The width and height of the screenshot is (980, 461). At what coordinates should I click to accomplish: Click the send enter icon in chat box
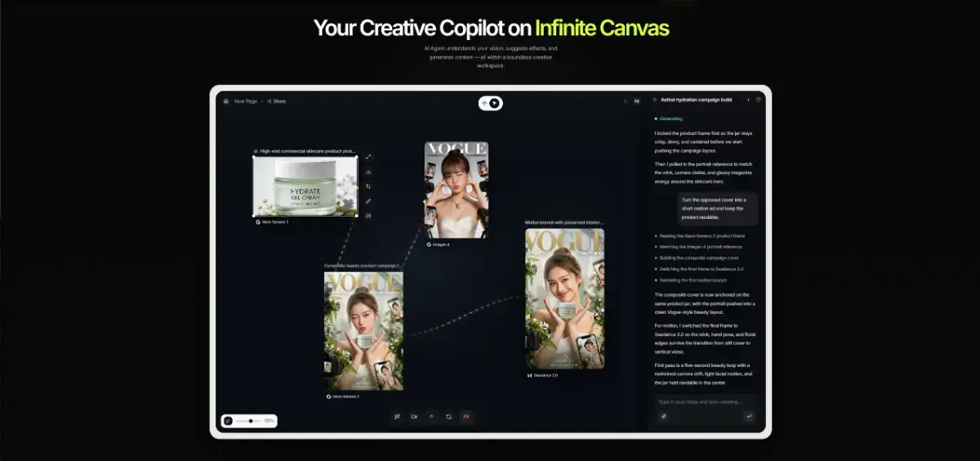749,416
